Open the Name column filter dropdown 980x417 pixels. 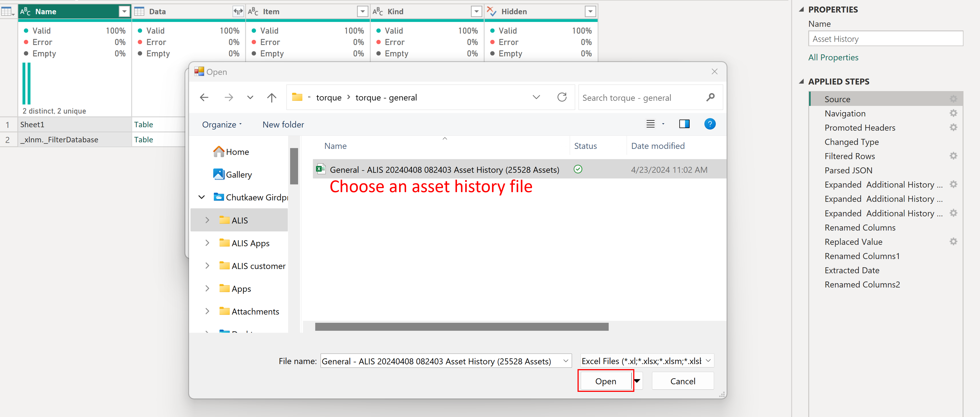pos(124,11)
